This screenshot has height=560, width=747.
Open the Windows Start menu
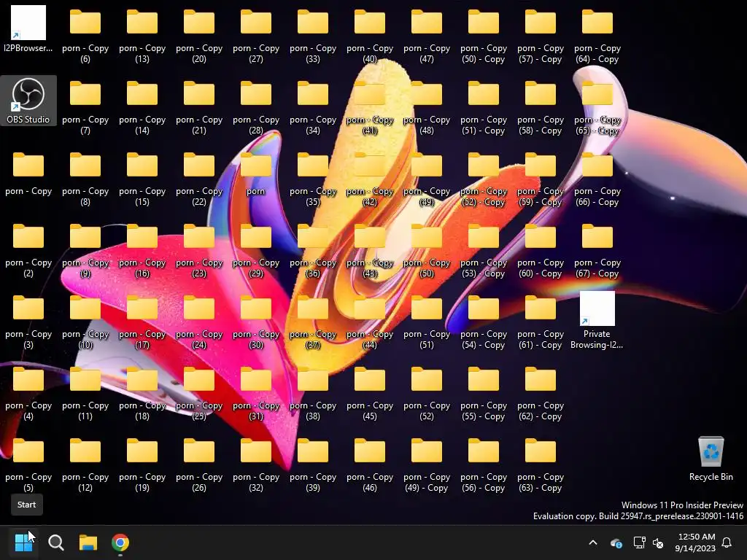(x=23, y=542)
